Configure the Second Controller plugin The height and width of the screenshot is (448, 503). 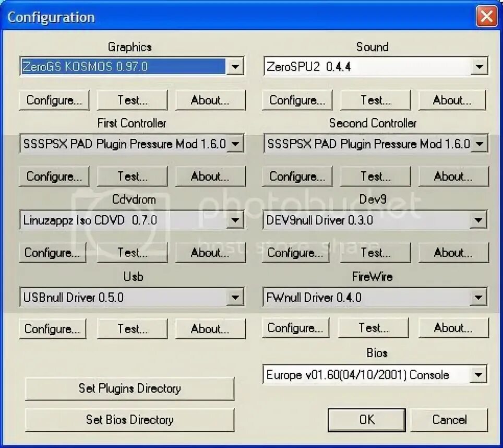point(297,176)
